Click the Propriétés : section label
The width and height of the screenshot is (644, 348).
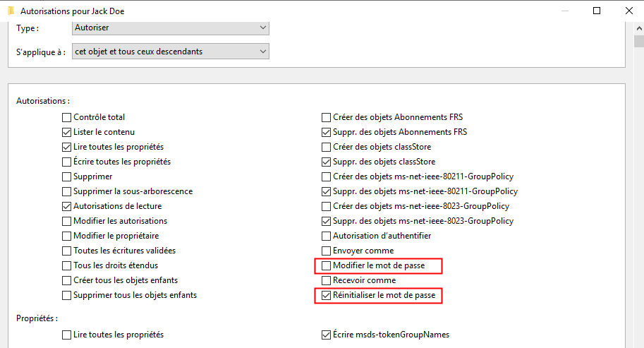pyautogui.click(x=37, y=318)
